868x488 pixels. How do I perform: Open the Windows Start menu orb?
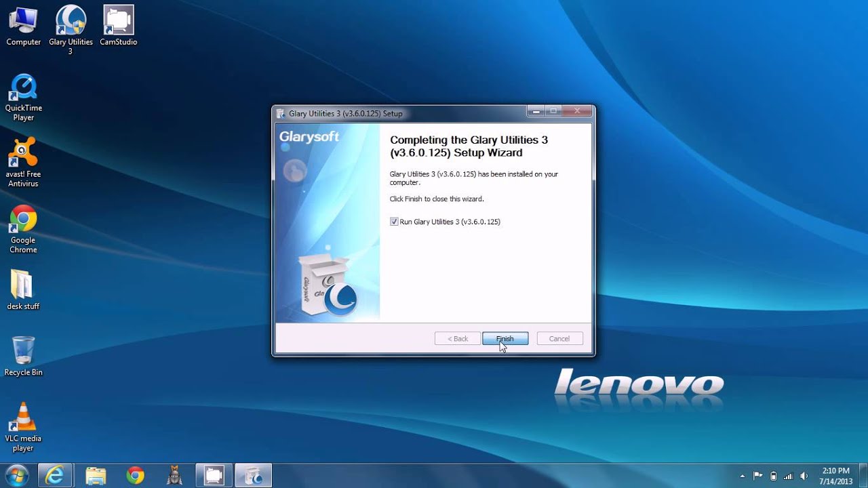click(x=16, y=475)
